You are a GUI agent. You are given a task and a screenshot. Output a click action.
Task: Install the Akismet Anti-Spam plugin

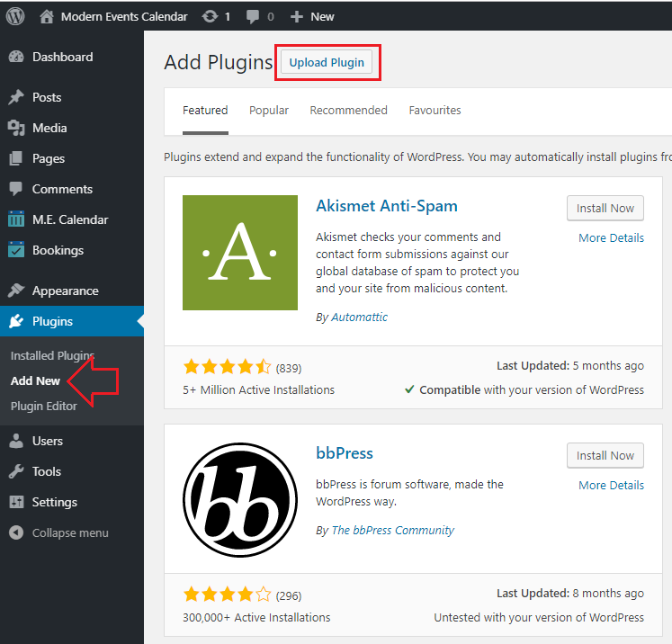tap(605, 209)
